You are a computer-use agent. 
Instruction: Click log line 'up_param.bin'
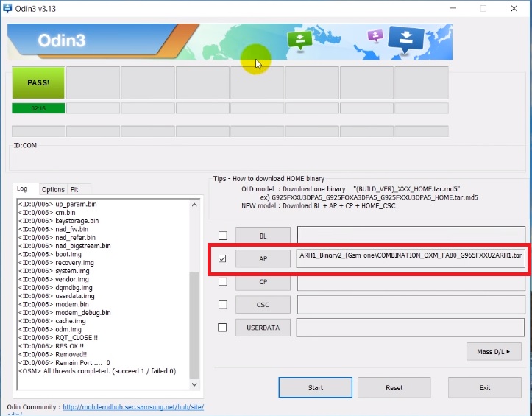[57, 204]
